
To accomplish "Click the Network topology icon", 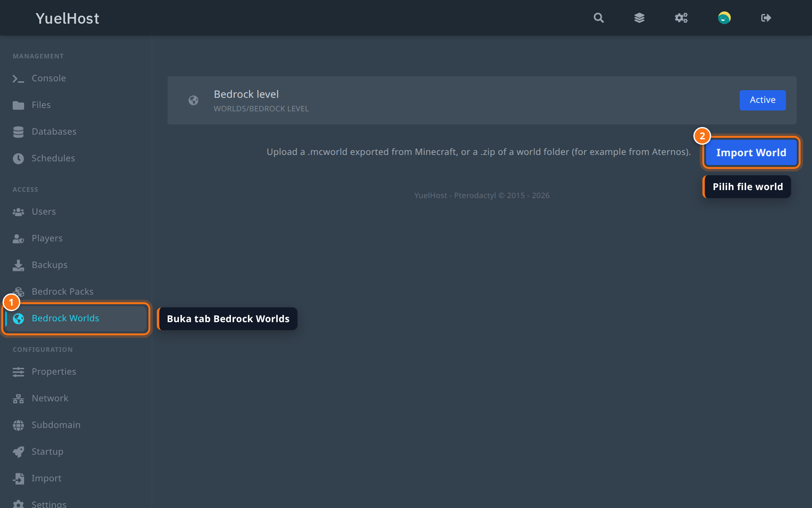I will [18, 398].
